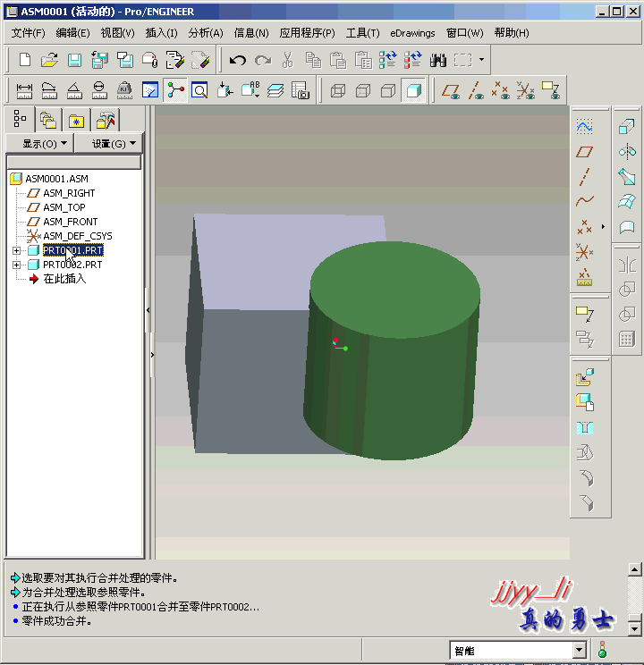Expand PRT0002.PRT tree node
644x665 pixels.
[x=16, y=265]
